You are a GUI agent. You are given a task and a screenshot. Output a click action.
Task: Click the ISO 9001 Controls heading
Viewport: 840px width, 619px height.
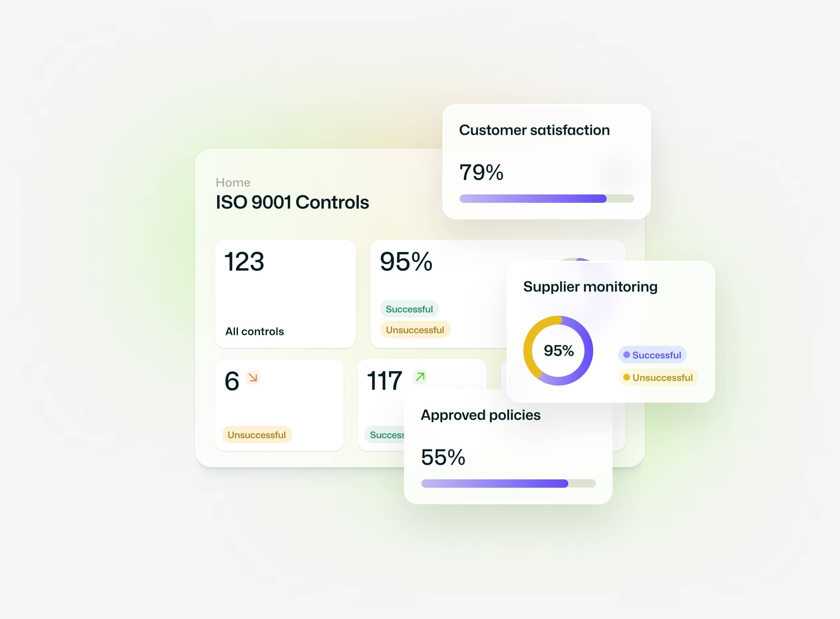(292, 202)
